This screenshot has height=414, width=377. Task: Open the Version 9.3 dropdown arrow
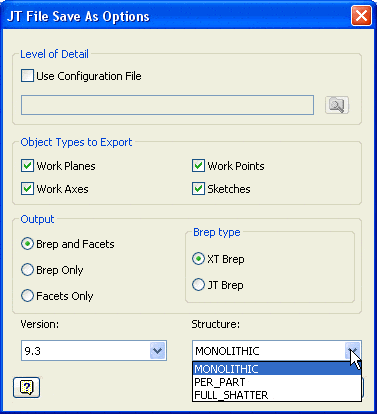157,351
